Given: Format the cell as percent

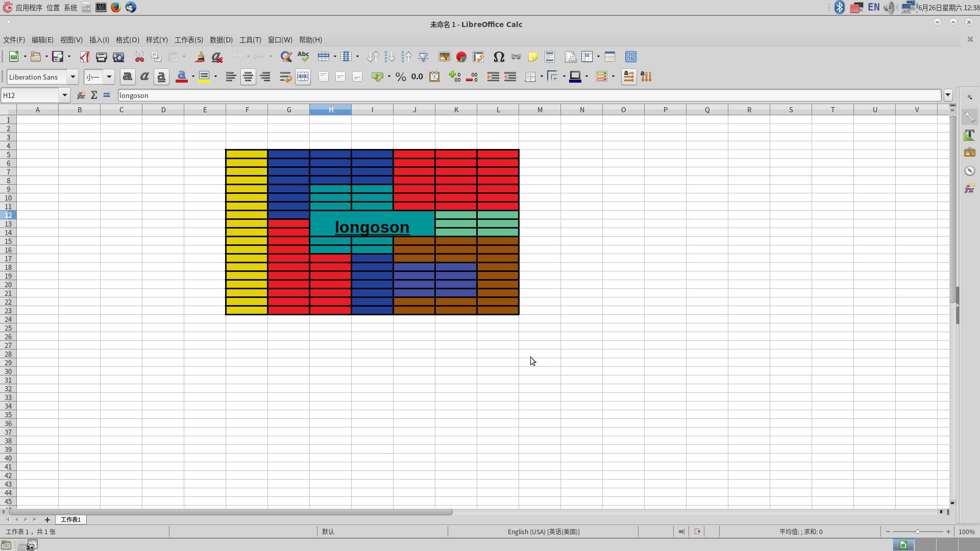Looking at the screenshot, I should [x=401, y=77].
